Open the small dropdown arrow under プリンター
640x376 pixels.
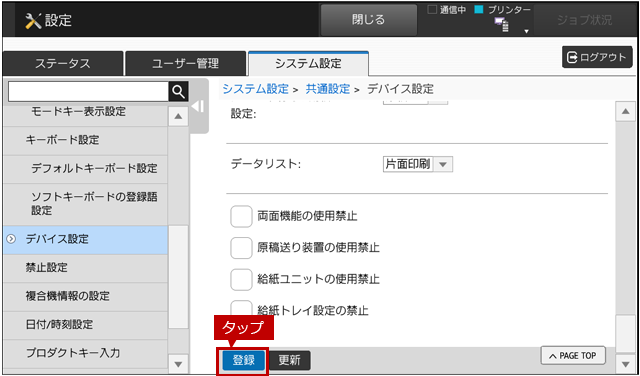tap(527, 31)
